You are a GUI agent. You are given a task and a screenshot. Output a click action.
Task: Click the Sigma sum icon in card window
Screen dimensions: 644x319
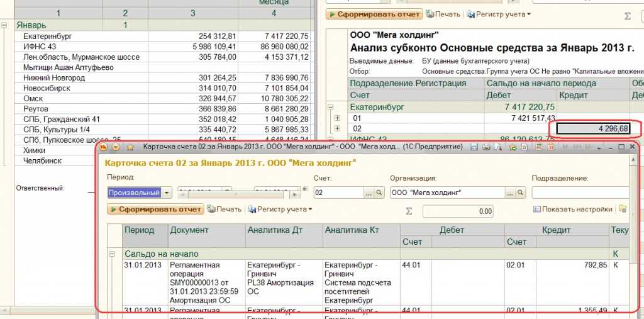[x=409, y=211]
